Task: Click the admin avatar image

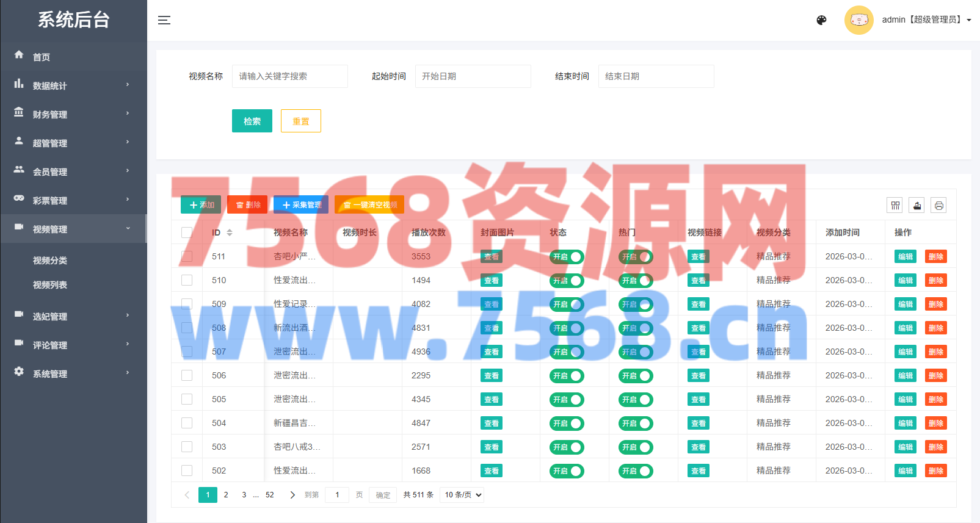Action: click(x=858, y=20)
